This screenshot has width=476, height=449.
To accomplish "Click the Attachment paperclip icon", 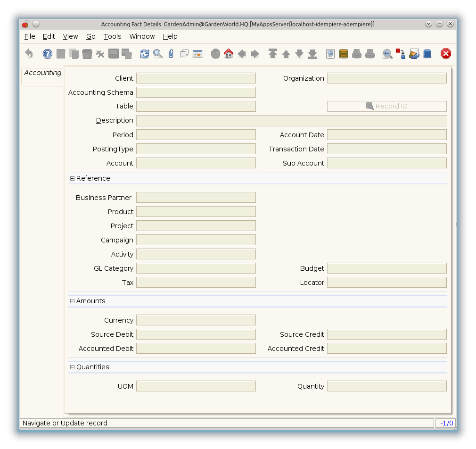I will point(171,54).
